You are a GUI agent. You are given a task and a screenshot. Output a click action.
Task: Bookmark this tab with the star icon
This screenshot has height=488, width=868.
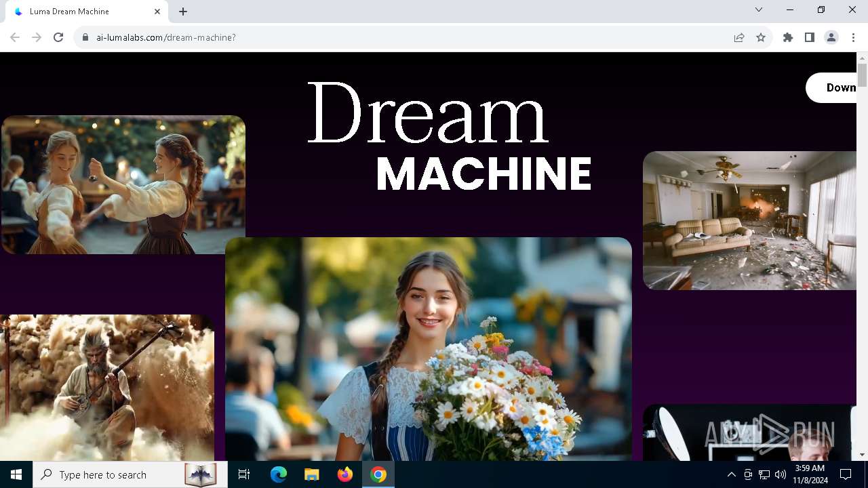[x=761, y=37]
